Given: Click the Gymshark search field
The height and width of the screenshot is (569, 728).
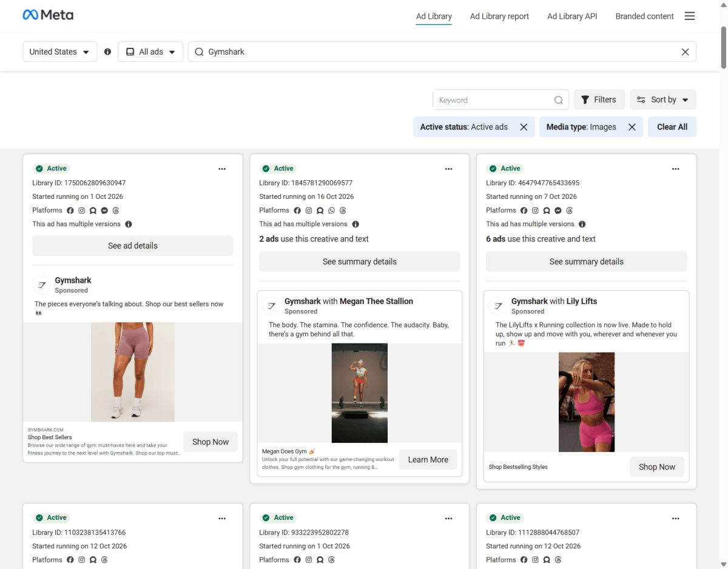Looking at the screenshot, I should pos(442,52).
